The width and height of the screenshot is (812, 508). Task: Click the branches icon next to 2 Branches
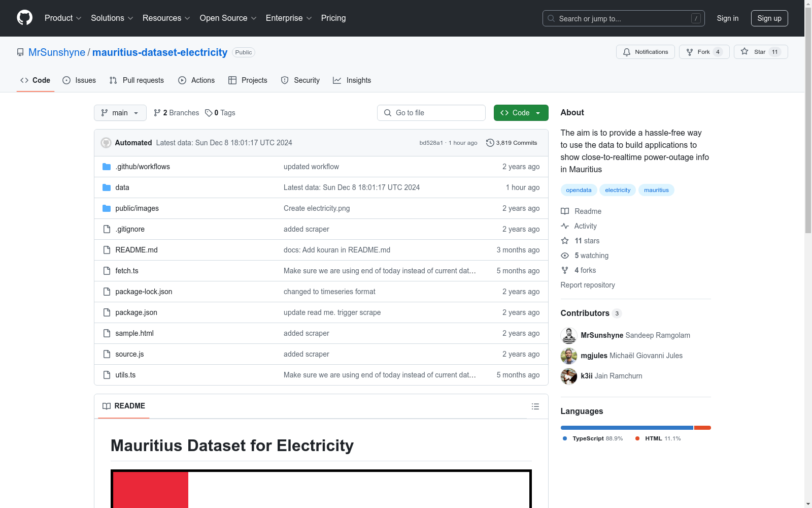(157, 113)
